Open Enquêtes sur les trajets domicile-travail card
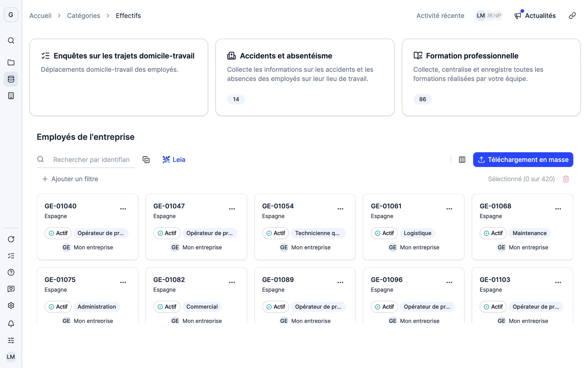The height and width of the screenshot is (368, 588). pyautogui.click(x=119, y=77)
